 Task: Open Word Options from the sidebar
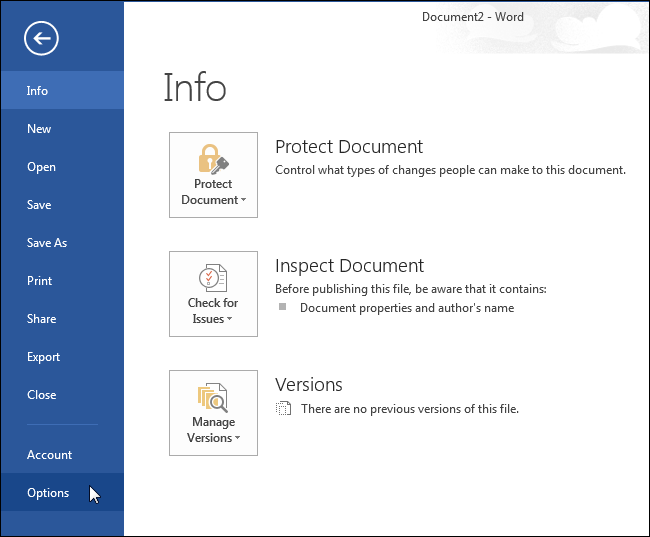(48, 493)
